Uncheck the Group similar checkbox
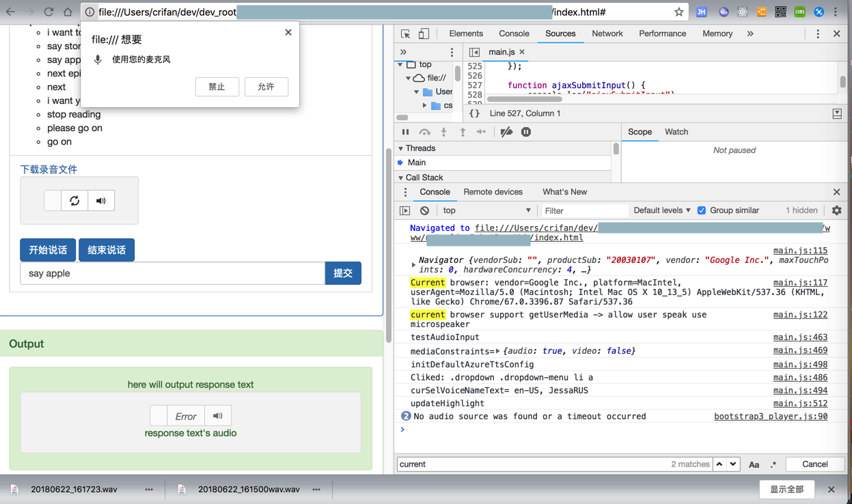The width and height of the screenshot is (852, 504). coord(702,210)
